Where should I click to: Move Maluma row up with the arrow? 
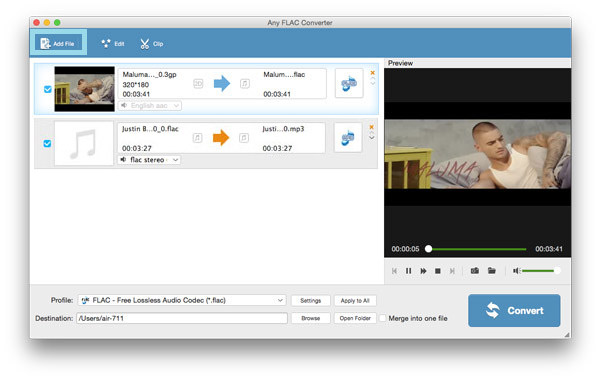point(373,78)
